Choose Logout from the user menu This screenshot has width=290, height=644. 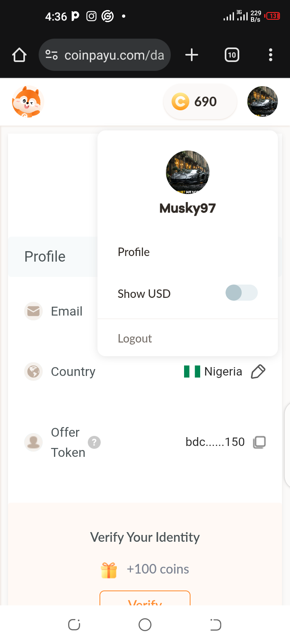(135, 339)
